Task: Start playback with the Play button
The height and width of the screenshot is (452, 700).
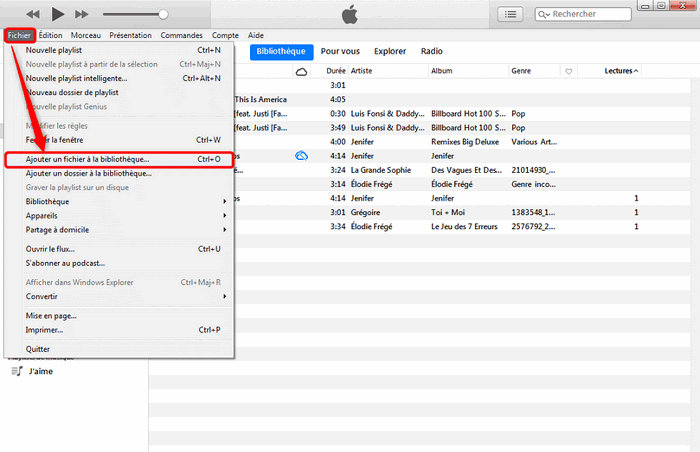Action: (58, 14)
